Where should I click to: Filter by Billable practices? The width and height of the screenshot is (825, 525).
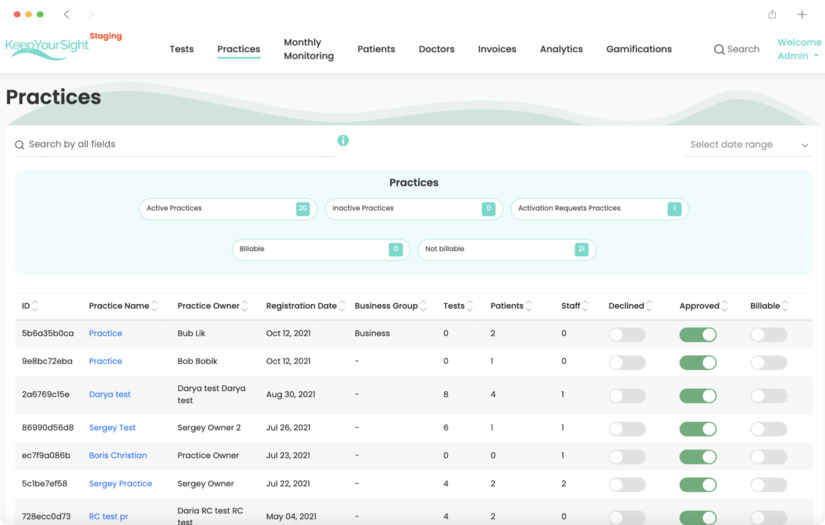[x=321, y=249]
